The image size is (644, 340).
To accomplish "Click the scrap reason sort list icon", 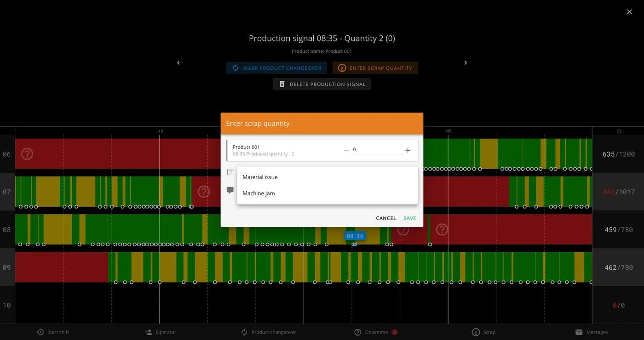I will point(230,172).
